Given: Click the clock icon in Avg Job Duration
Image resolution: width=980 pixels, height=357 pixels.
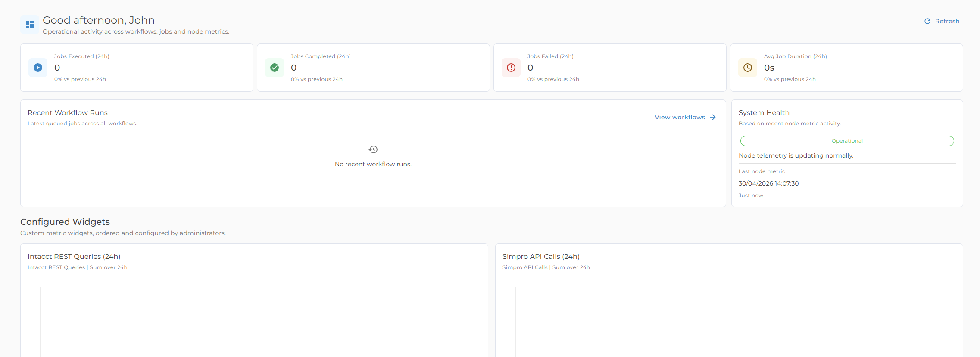Looking at the screenshot, I should 748,68.
